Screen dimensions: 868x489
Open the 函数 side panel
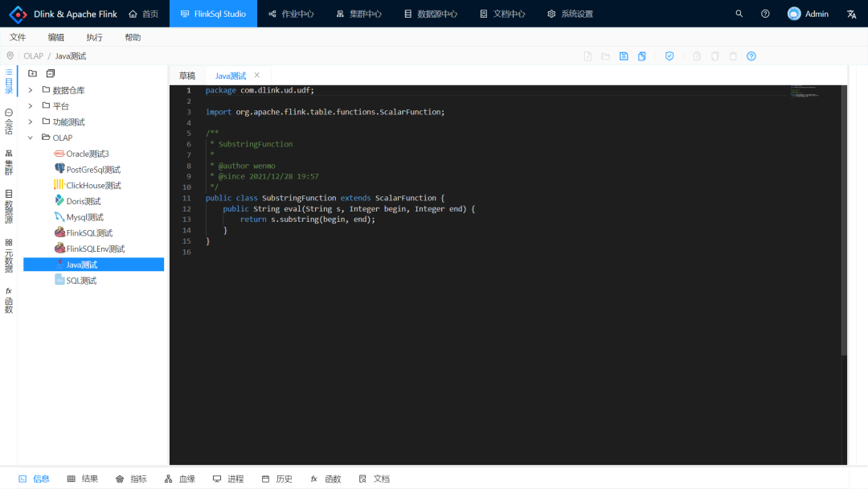[9, 300]
